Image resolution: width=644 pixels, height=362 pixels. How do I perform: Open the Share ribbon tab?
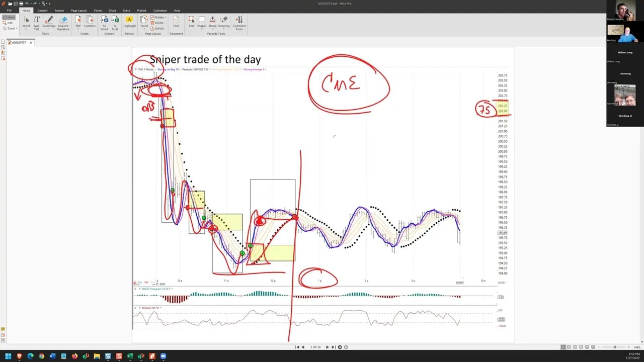pyautogui.click(x=112, y=10)
